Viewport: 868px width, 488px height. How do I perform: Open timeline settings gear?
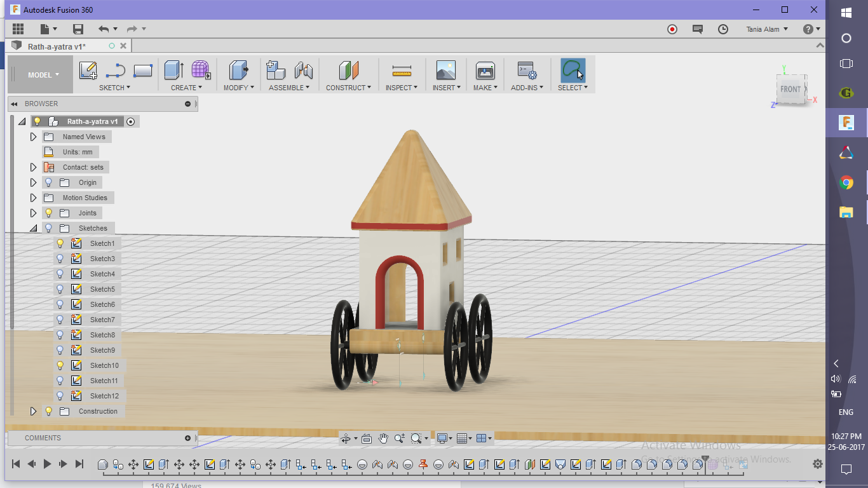pyautogui.click(x=818, y=464)
